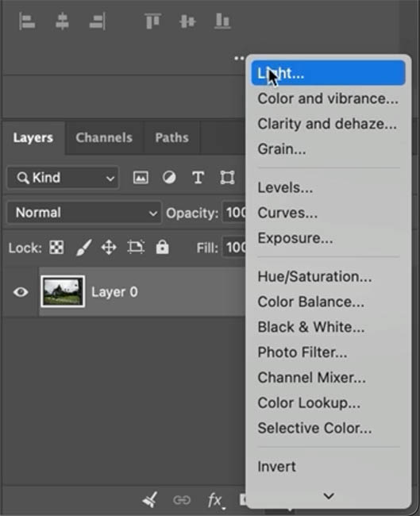Choose Levels... menu item
420x516 pixels.
tap(328, 187)
